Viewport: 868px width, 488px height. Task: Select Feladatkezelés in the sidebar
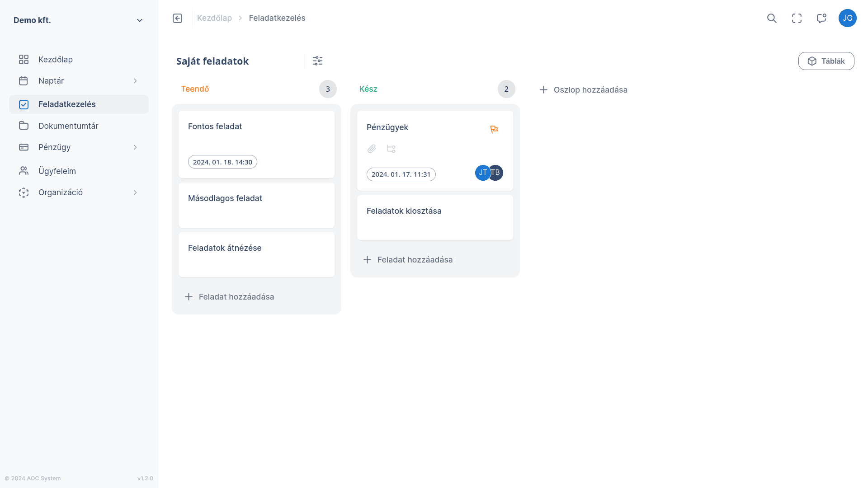pos(67,104)
